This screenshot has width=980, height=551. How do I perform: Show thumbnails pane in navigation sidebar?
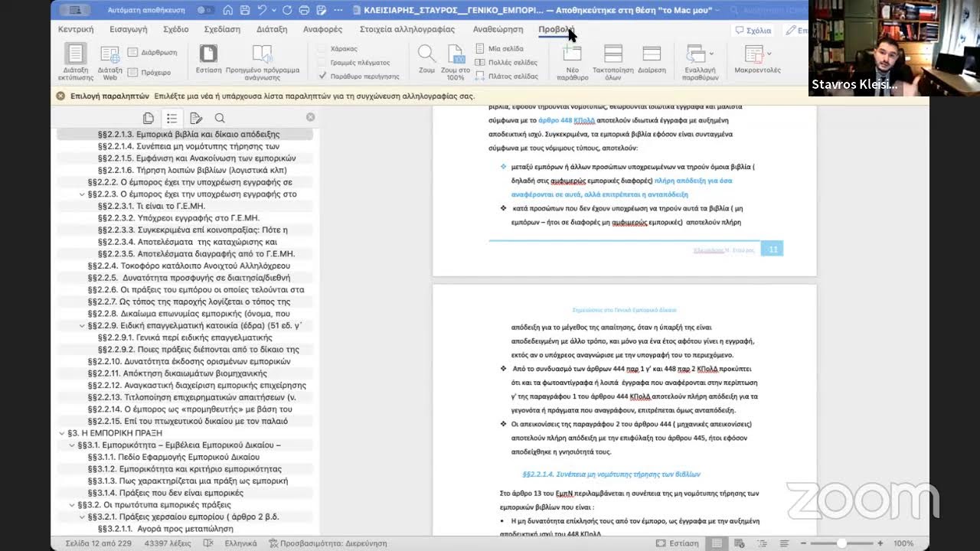pos(149,118)
